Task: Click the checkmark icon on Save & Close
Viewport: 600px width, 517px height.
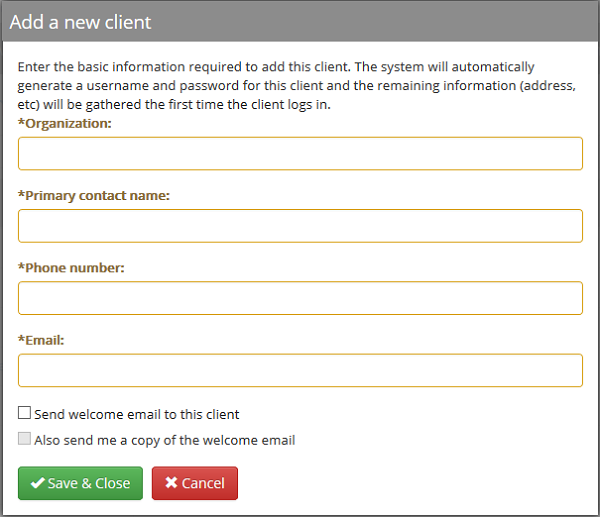Action: (x=37, y=483)
